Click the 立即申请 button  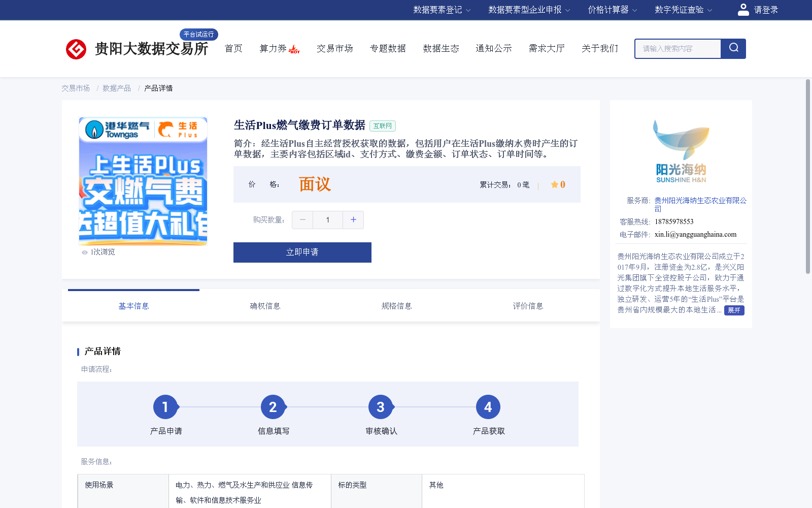tap(302, 252)
